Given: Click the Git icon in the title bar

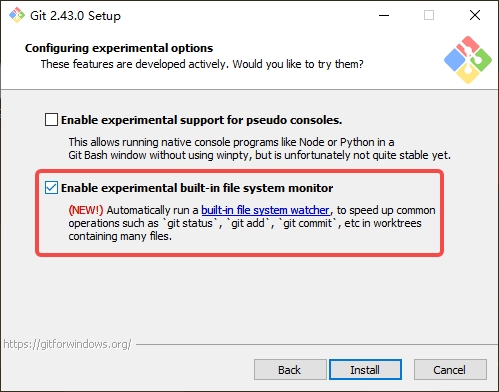Looking at the screenshot, I should pos(17,15).
